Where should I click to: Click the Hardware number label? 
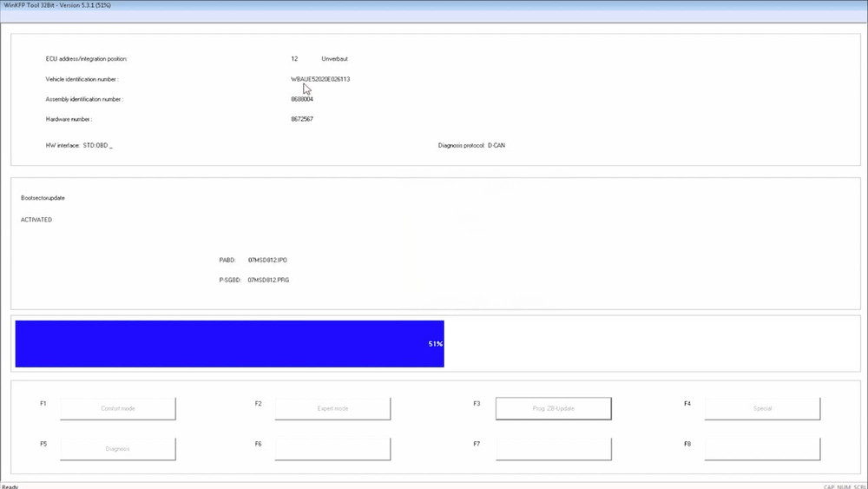point(69,119)
